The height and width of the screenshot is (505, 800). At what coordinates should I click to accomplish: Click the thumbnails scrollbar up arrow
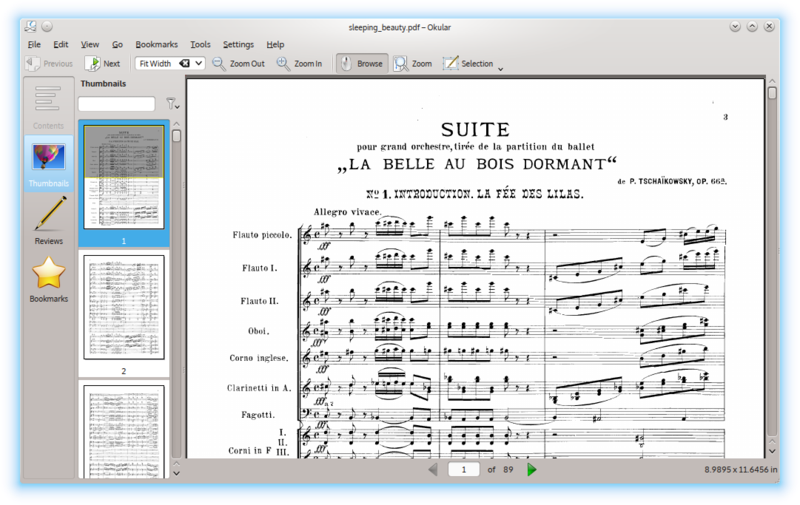177,124
